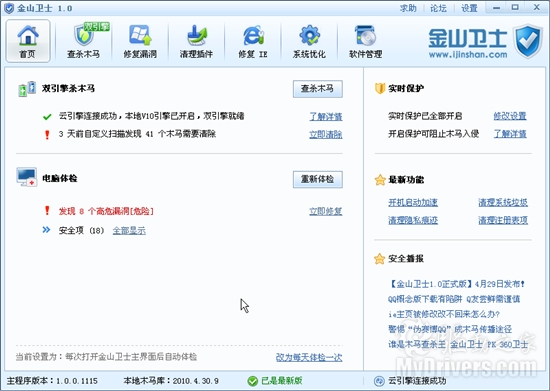The width and height of the screenshot is (550, 391).
Task: Click the 实时保护已全部开启 text
Action: pos(425,116)
